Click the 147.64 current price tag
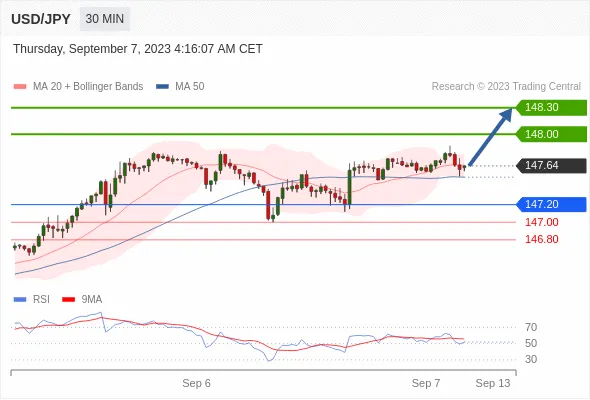Screen dimensions: 590x400 pos(551,165)
